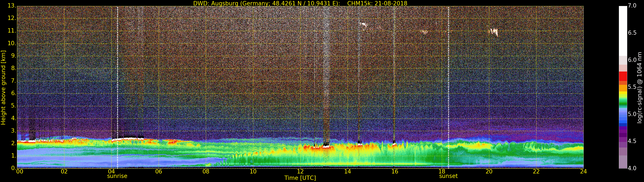
Task: Click height axis tick '2.'
Action: (14, 143)
